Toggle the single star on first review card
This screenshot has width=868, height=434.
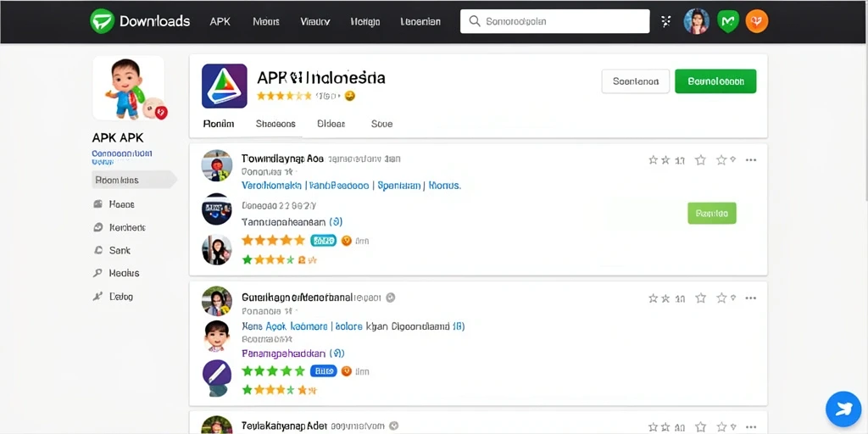pos(700,160)
